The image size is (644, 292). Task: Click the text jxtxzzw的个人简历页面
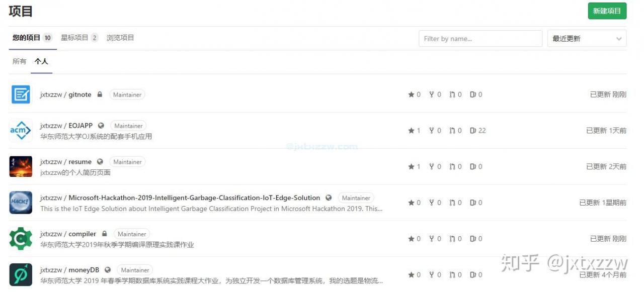point(75,172)
